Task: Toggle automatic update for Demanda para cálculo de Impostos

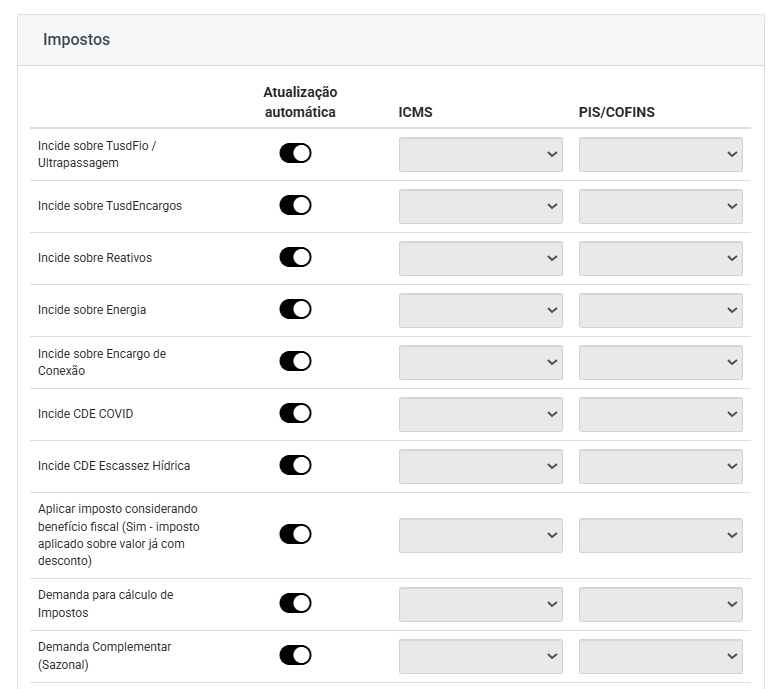Action: tap(295, 603)
